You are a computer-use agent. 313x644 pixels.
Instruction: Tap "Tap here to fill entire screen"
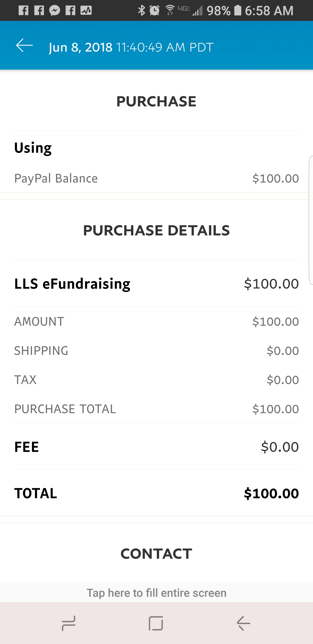pyautogui.click(x=156, y=593)
